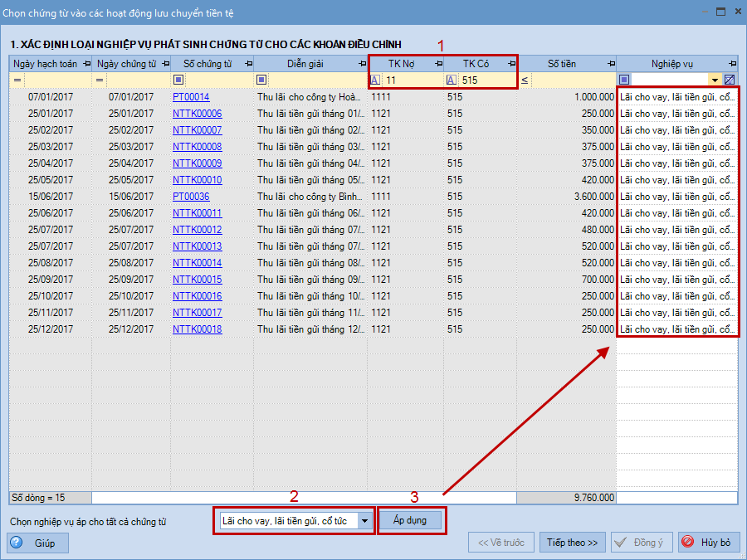This screenshot has width=747, height=560.
Task: Open the Nghiệp vụ filter dropdown arrow
Action: 715,80
